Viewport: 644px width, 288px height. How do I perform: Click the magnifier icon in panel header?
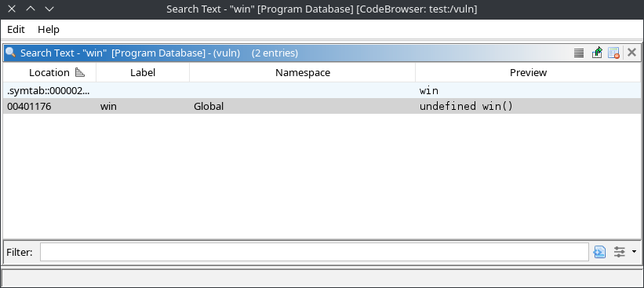(x=10, y=53)
